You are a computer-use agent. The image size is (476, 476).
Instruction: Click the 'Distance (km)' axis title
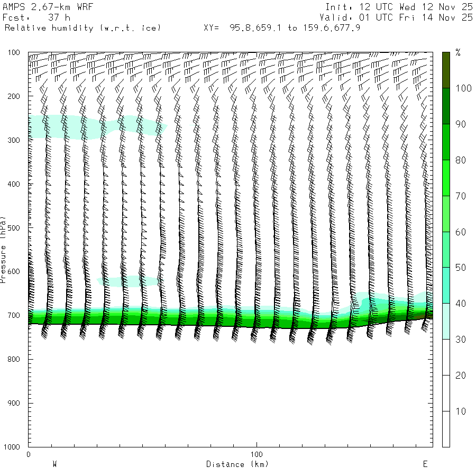click(237, 464)
